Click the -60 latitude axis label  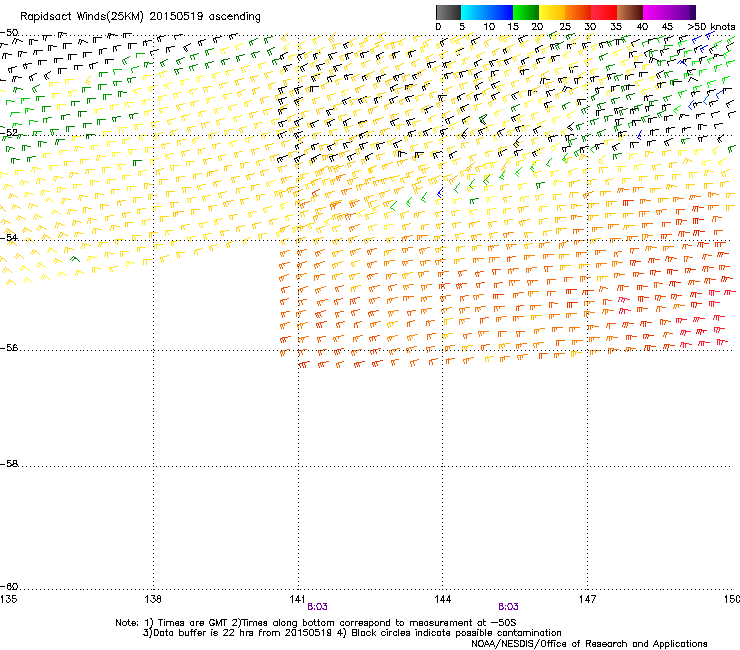(9, 587)
